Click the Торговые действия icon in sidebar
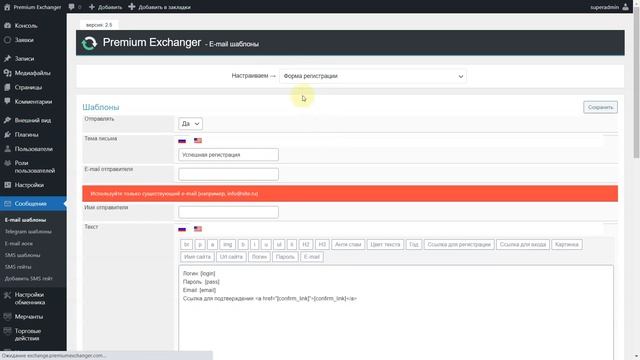Screen dimensions: 640x360 pos(7,331)
